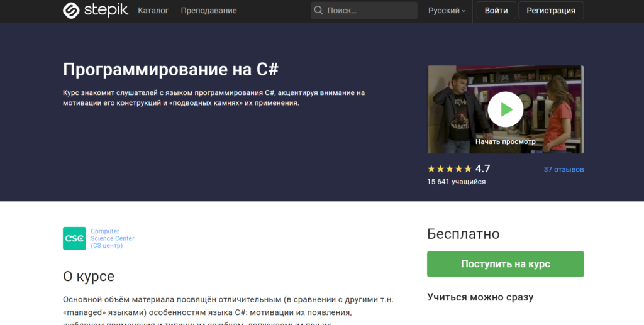Click the Войти login button
The height and width of the screenshot is (325, 644).
pyautogui.click(x=496, y=11)
